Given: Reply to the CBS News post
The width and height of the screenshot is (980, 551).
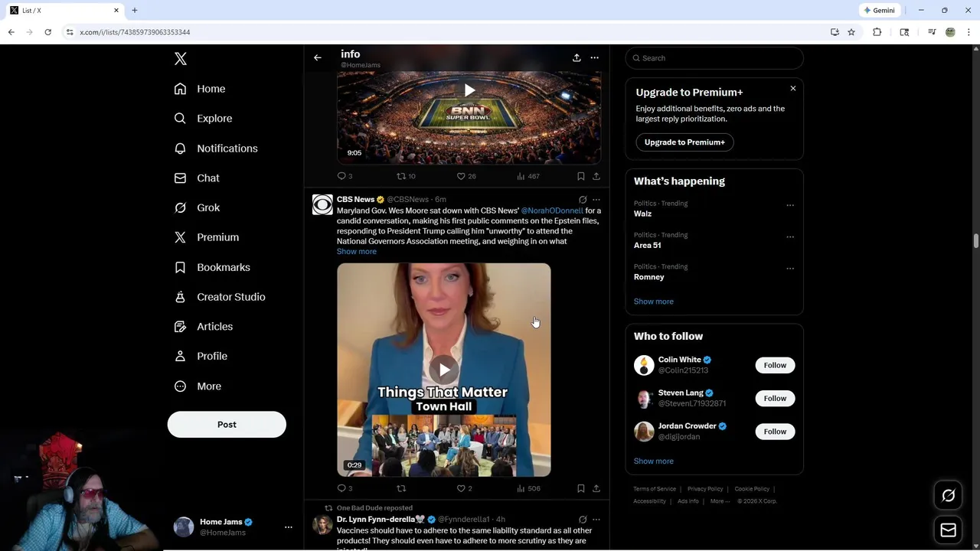Looking at the screenshot, I should click(x=345, y=488).
